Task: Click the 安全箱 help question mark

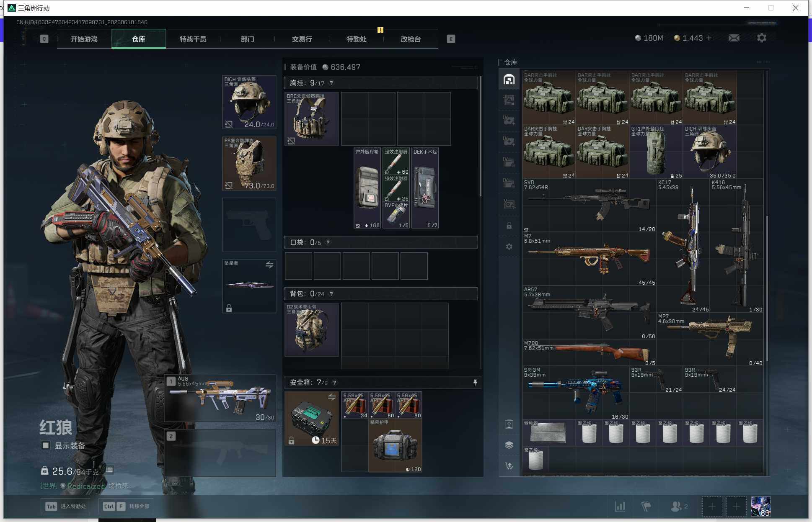Action: 334,383
